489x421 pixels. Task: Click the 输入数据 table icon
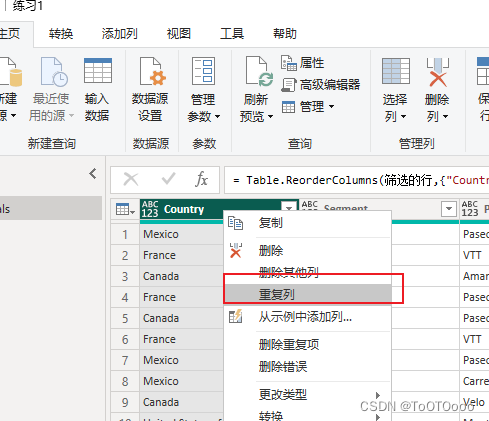click(x=98, y=71)
